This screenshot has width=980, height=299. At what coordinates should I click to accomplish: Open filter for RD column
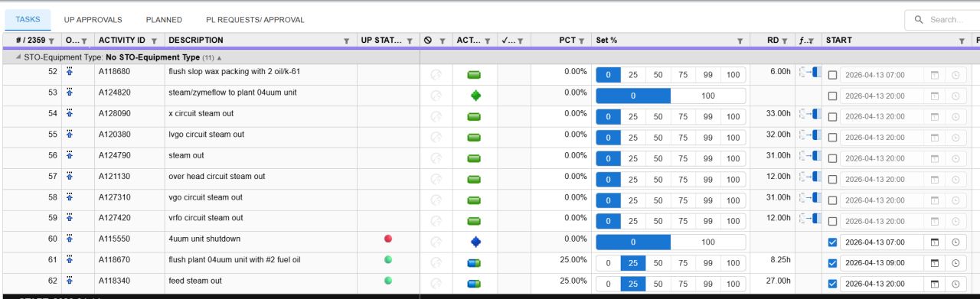(x=785, y=41)
